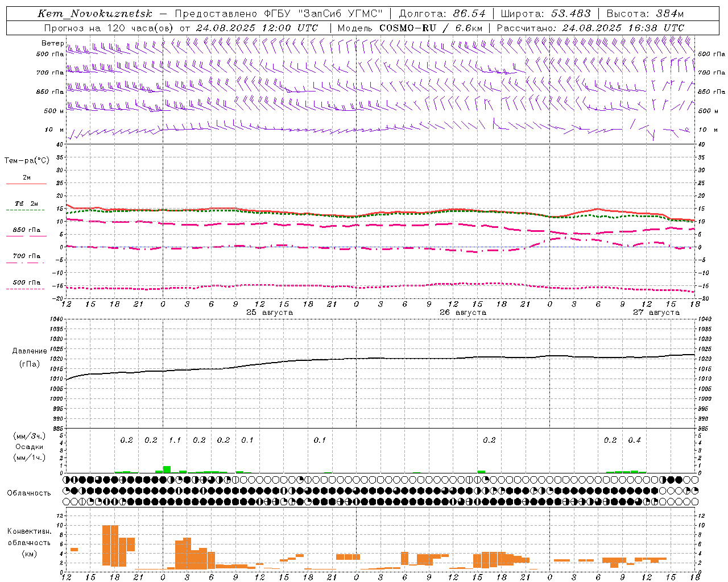
Task: Click the 'Тем-ра(°C)' axis label
Action: click(x=27, y=161)
